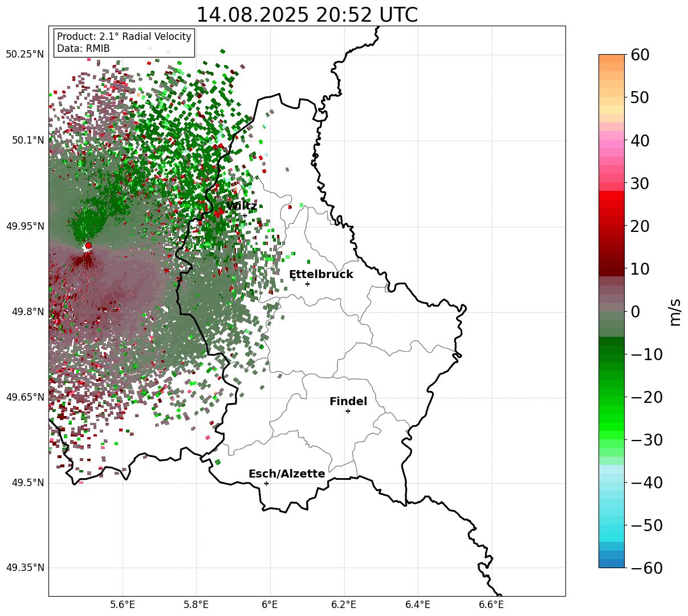The height and width of the screenshot is (616, 688).
Task: Click the 49.95°N latitude label
Action: point(25,226)
